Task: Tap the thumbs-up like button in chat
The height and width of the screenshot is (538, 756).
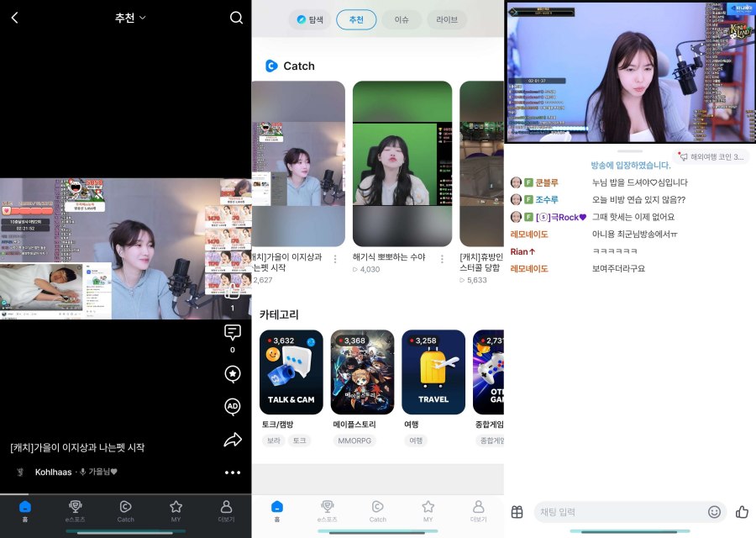Action: pos(743,512)
